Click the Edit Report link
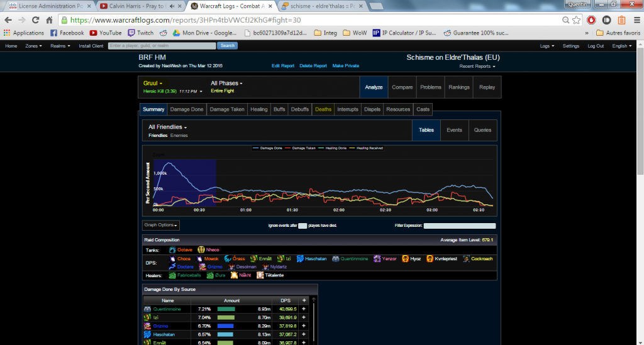 282,65
